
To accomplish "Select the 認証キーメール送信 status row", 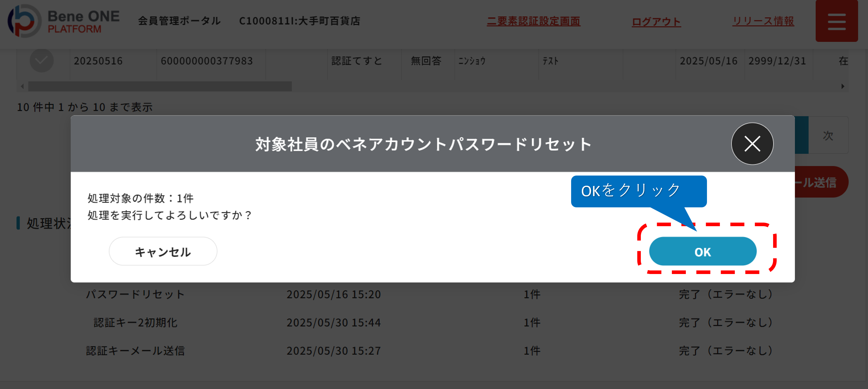I will (x=135, y=351).
